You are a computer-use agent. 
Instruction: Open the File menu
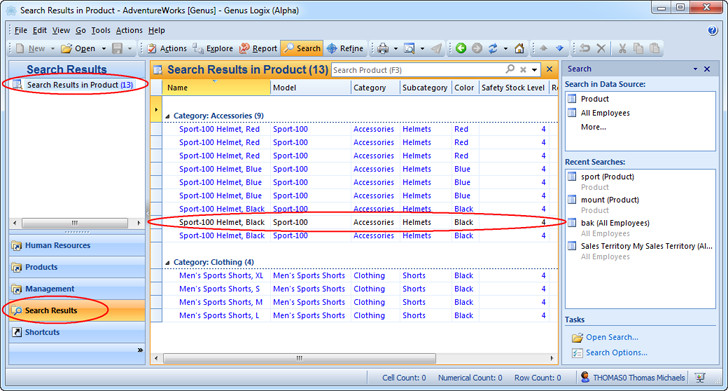click(x=20, y=30)
